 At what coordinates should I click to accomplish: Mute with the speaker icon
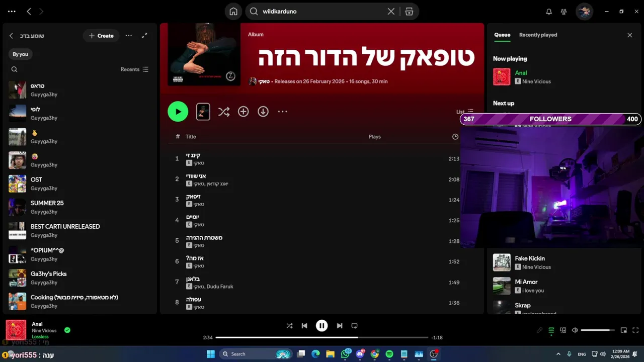pos(575,330)
